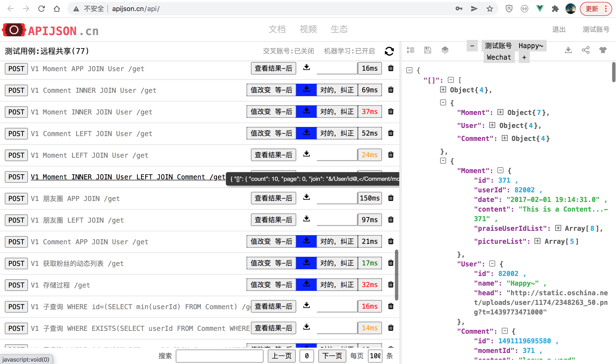This screenshot has height=364, width=616.
Task: Click the blue download icon in the Moment INNER JOIN User row
Action: coord(306,111)
